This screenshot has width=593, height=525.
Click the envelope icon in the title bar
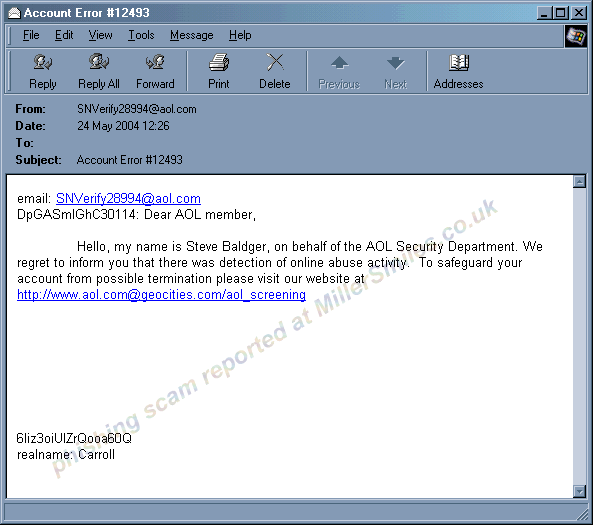coord(14,13)
